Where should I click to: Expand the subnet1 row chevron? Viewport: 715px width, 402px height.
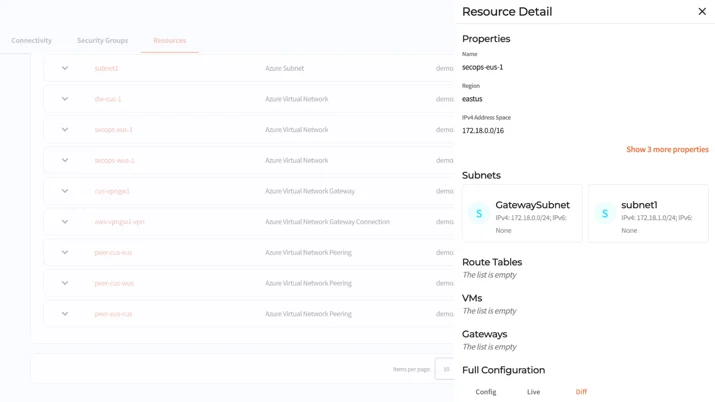(65, 68)
